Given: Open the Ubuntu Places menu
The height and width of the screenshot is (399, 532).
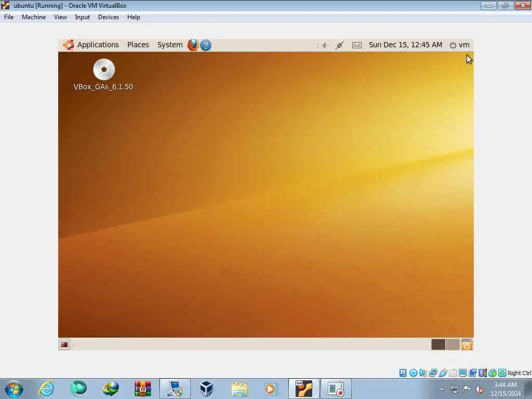Looking at the screenshot, I should pyautogui.click(x=138, y=45).
